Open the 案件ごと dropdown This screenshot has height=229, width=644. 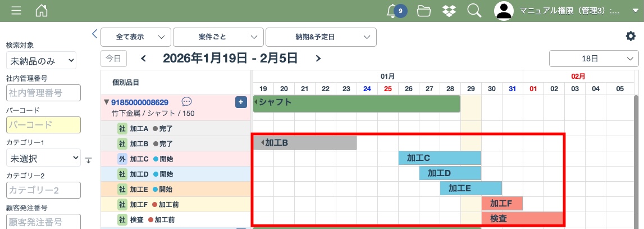click(x=218, y=37)
